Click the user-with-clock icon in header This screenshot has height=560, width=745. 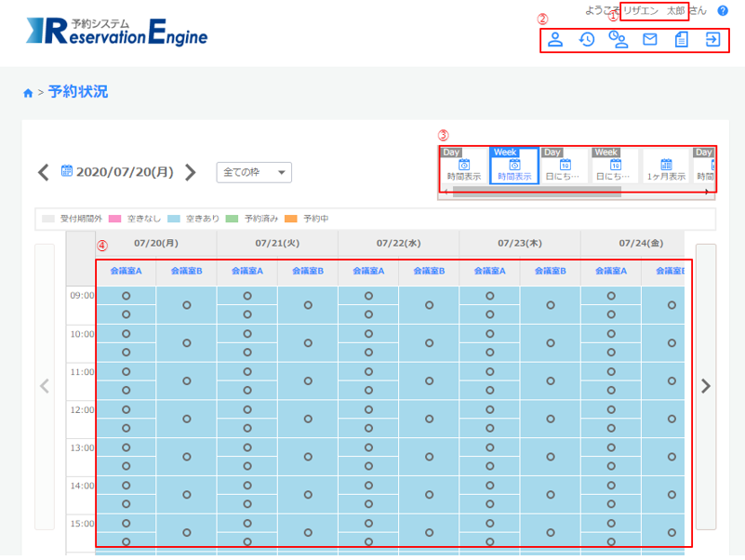click(x=619, y=39)
